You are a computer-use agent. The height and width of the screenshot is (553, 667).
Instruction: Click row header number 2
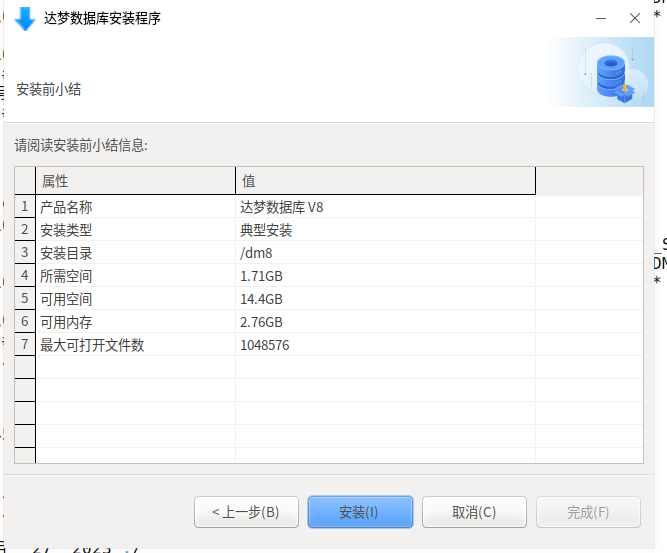tap(25, 230)
